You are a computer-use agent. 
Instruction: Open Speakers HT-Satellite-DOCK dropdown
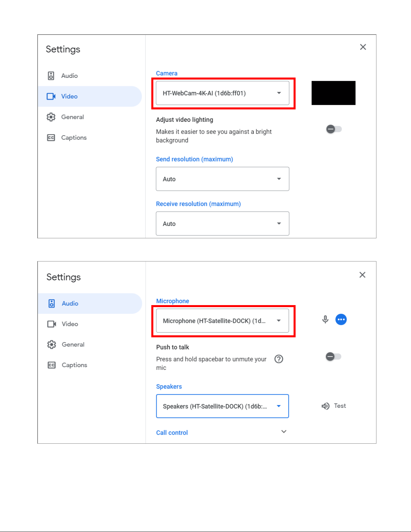click(x=222, y=406)
